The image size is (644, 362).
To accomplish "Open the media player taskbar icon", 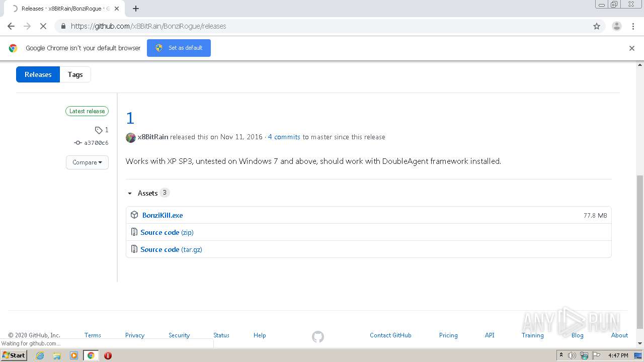I will 74,355.
